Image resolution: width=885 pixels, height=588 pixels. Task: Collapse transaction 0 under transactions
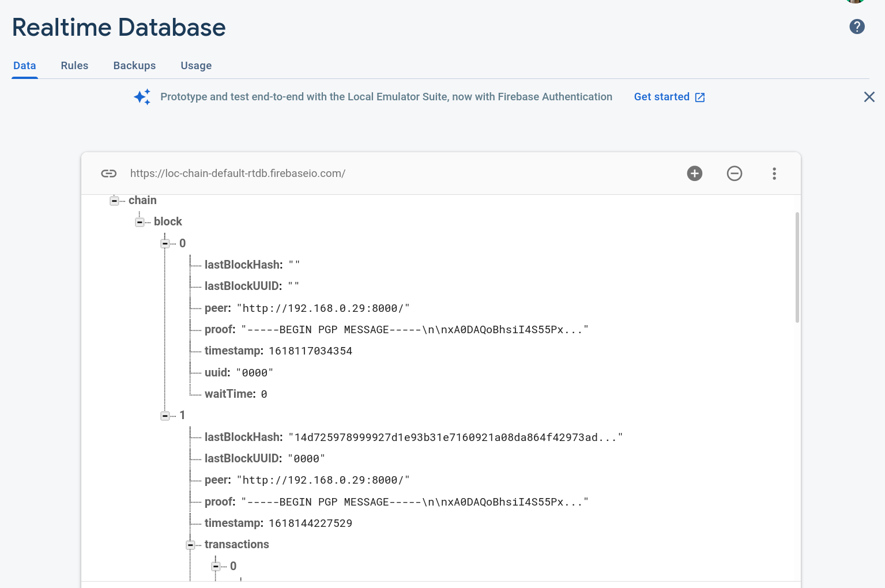coord(216,567)
